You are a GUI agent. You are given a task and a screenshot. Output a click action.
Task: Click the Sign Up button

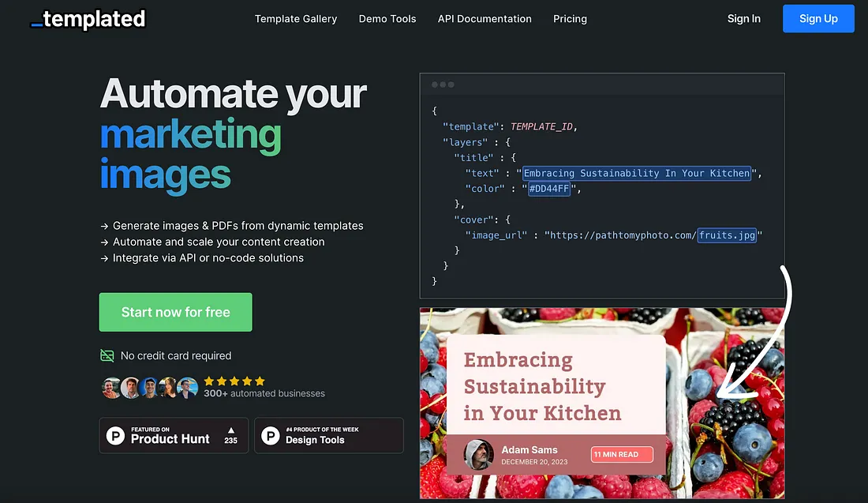818,18
